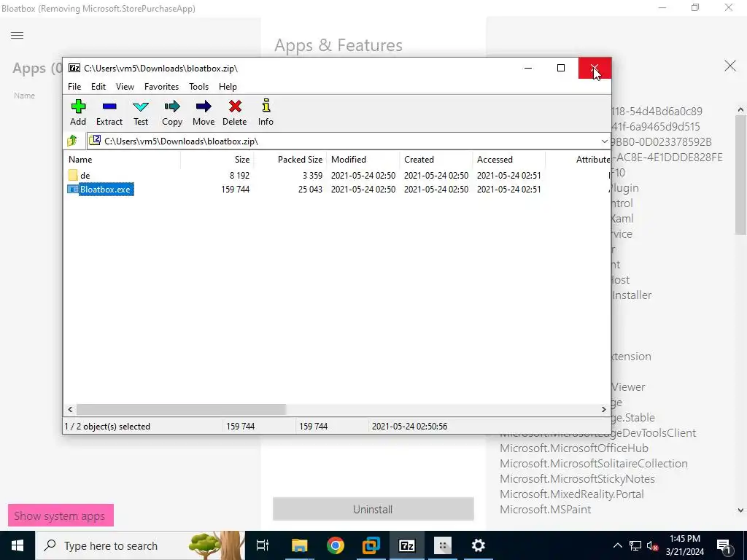The width and height of the screenshot is (747, 560).
Task: Open the Favorites menu
Action: pyautogui.click(x=161, y=86)
